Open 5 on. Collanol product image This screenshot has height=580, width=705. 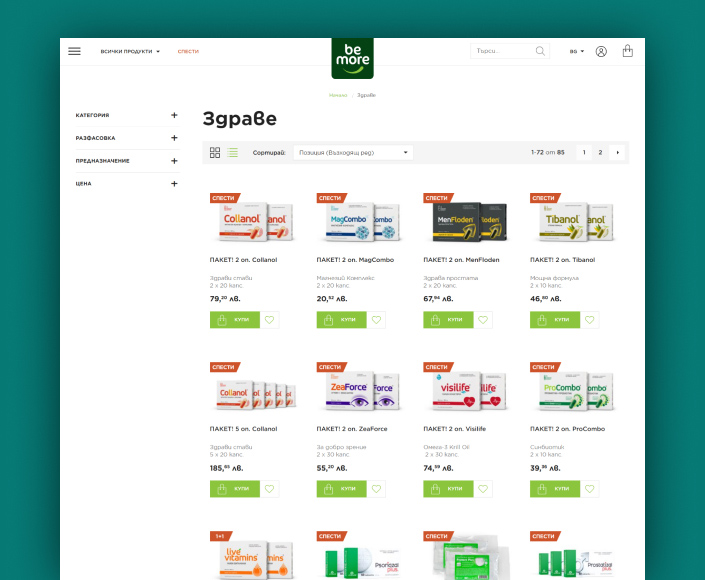(x=256, y=394)
